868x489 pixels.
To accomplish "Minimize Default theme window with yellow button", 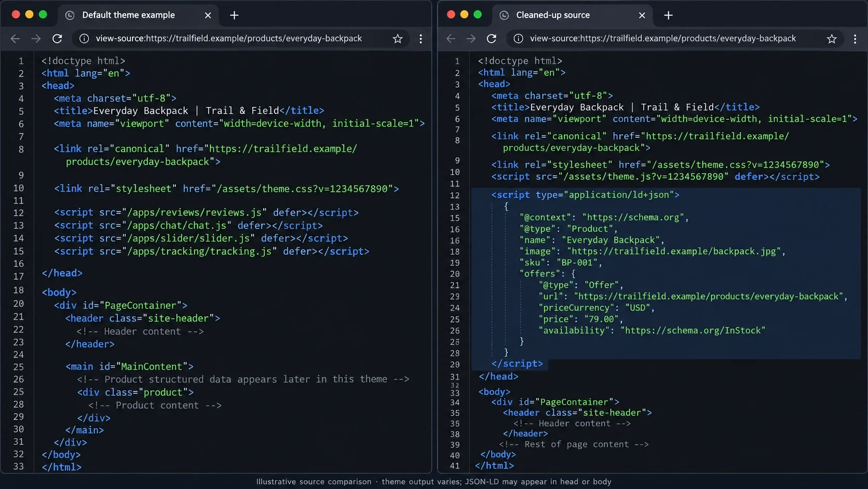I will (x=29, y=15).
